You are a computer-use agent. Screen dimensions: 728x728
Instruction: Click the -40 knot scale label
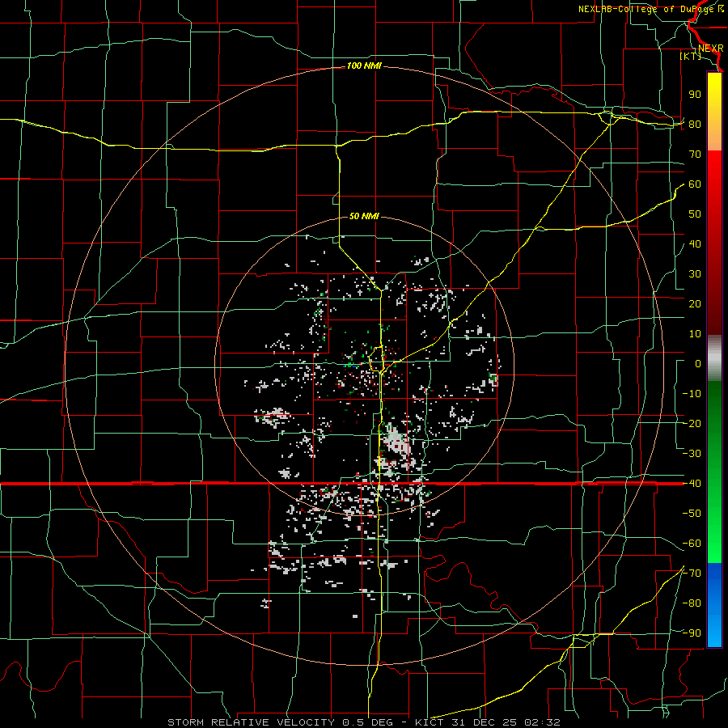[x=692, y=484]
